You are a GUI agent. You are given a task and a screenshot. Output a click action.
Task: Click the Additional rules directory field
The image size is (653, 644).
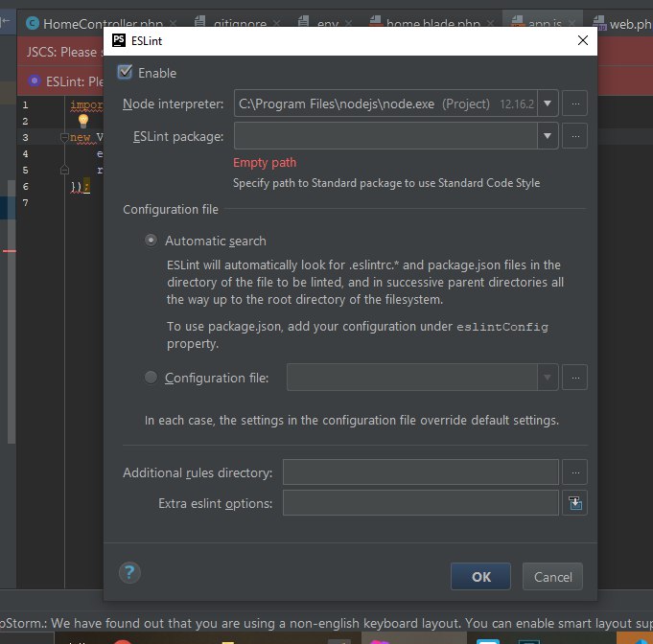[421, 472]
